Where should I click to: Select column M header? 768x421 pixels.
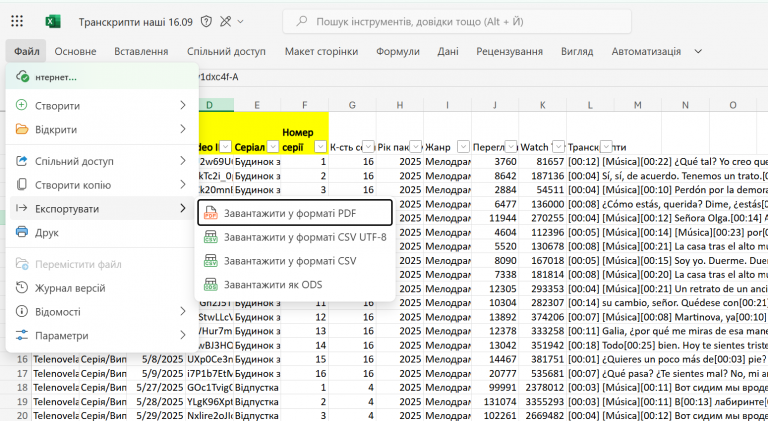[637, 105]
